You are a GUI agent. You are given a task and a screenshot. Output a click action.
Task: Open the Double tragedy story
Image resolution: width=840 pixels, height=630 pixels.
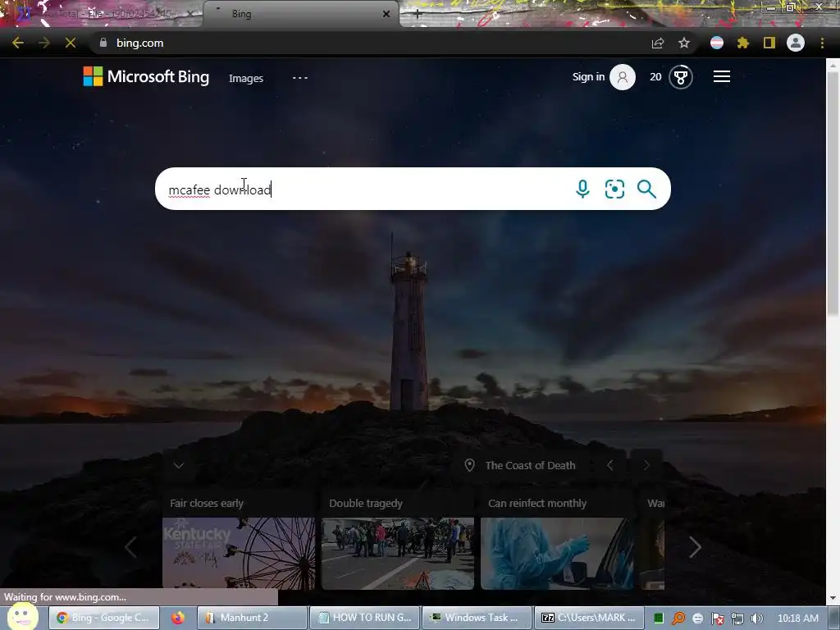(366, 503)
